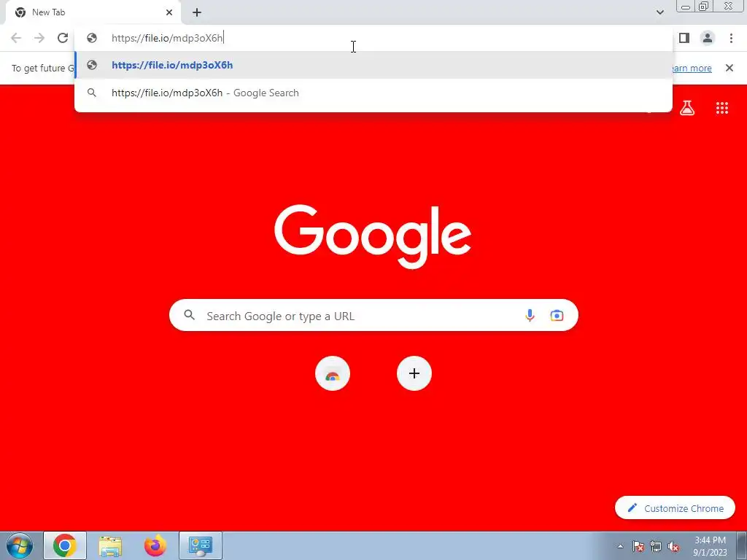
Task: Open a new tab with plus button
Action: [197, 12]
